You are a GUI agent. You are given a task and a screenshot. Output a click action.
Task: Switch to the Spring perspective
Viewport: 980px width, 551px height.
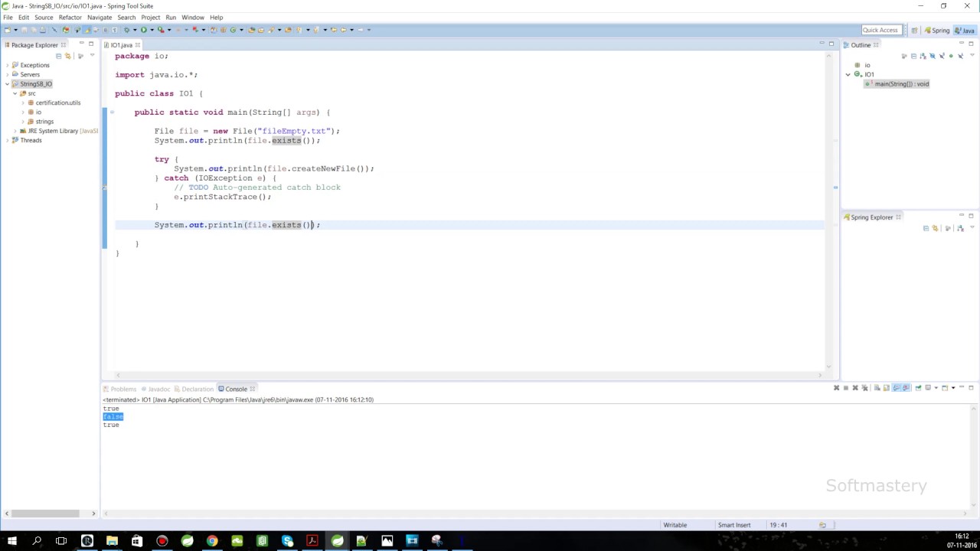point(937,30)
